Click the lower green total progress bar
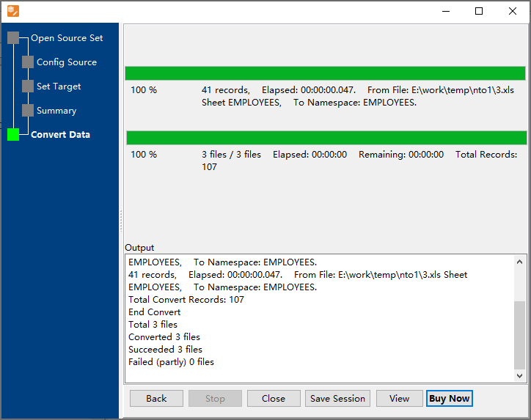The width and height of the screenshot is (531, 420). [326, 138]
